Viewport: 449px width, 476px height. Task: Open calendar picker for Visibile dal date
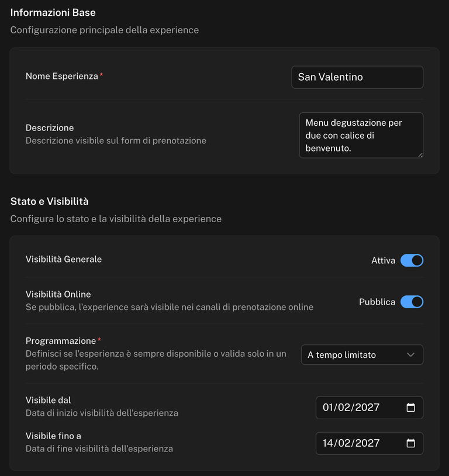pyautogui.click(x=410, y=408)
